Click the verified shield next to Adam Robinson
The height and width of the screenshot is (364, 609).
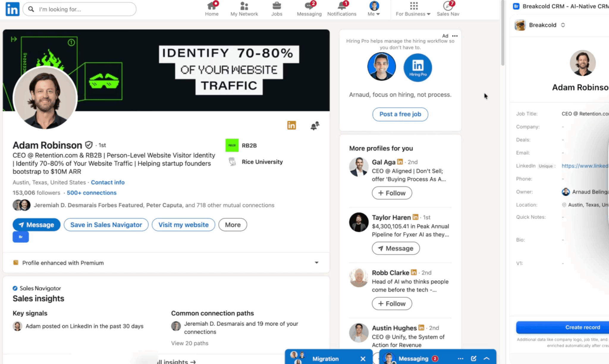89,145
